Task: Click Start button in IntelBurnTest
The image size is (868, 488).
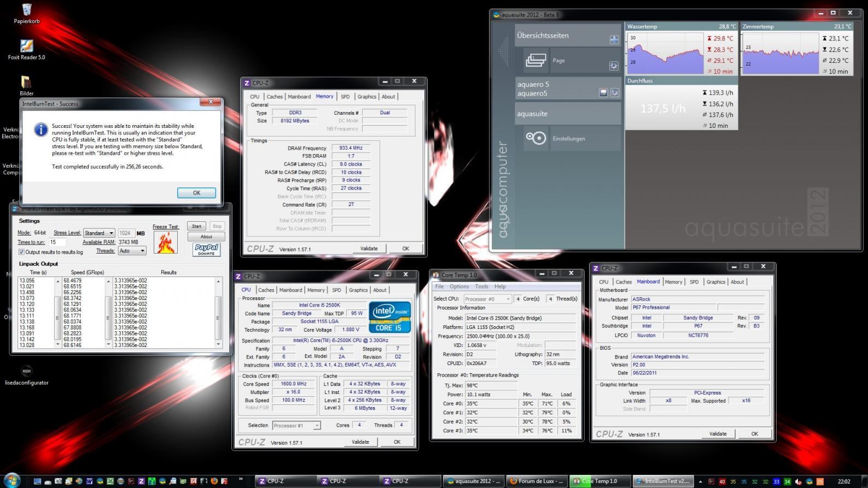Action: [196, 226]
